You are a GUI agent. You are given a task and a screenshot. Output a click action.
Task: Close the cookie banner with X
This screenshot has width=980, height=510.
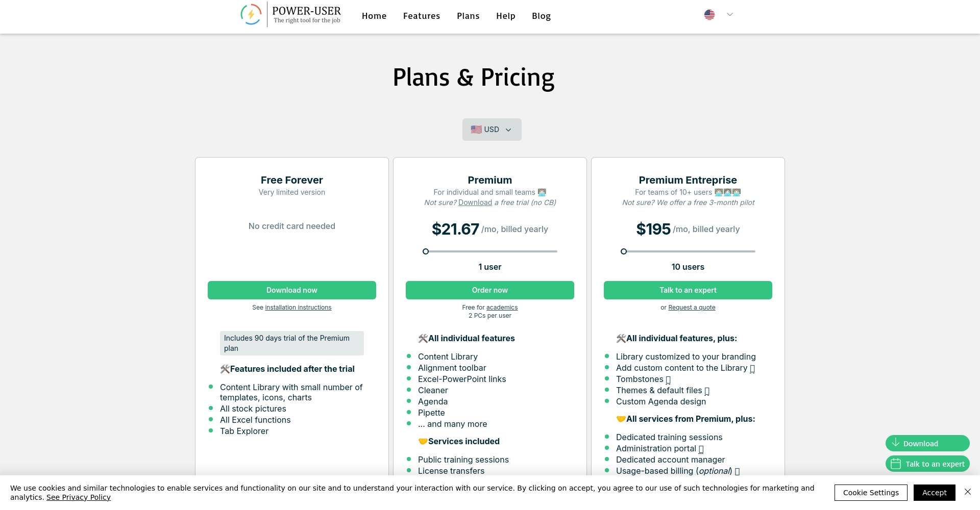(x=968, y=492)
